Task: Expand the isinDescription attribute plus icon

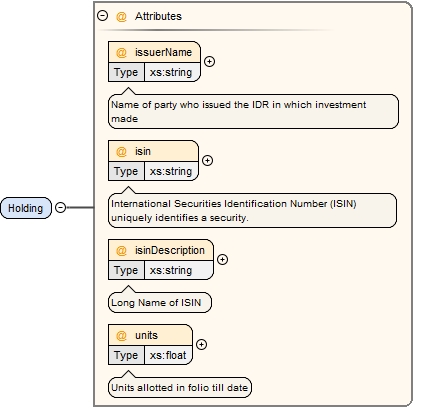Action: 222,259
